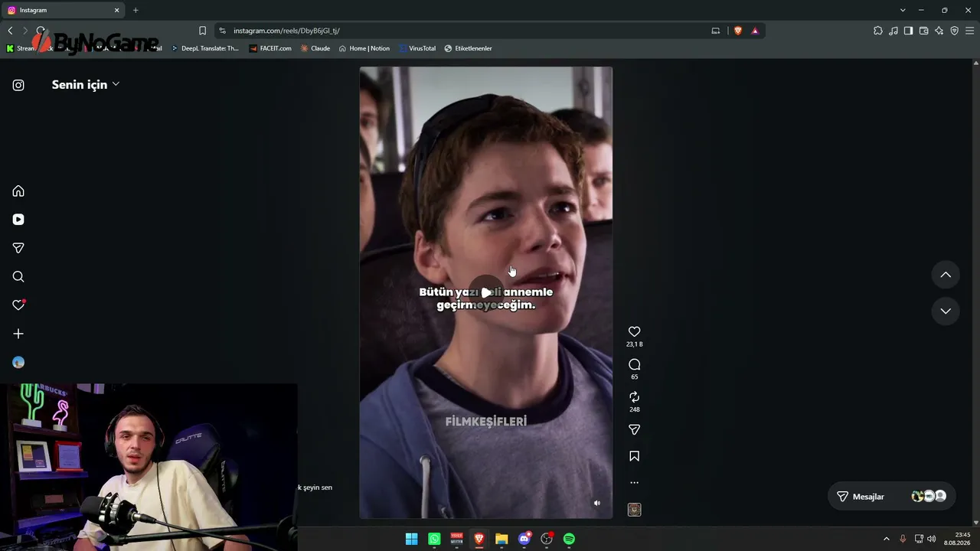Viewport: 980px width, 551px height.
Task: Open Voicemeeter from the taskbar
Action: coord(457,539)
